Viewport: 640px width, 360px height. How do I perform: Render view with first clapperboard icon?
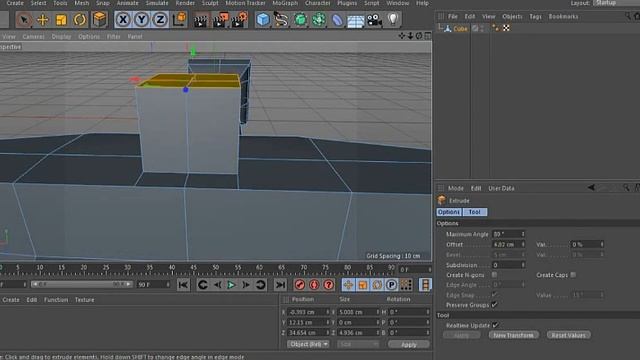200,20
